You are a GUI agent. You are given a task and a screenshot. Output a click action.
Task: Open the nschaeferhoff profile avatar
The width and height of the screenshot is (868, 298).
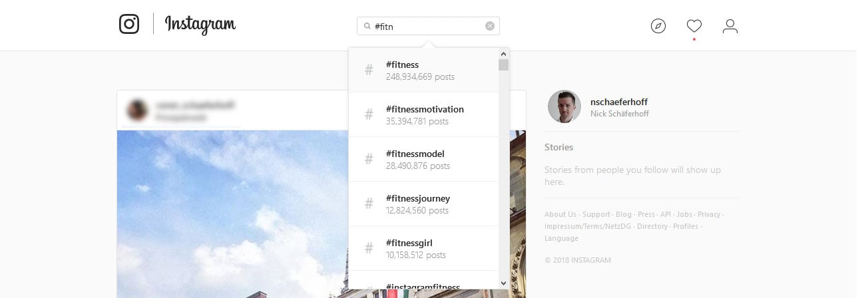(x=564, y=106)
